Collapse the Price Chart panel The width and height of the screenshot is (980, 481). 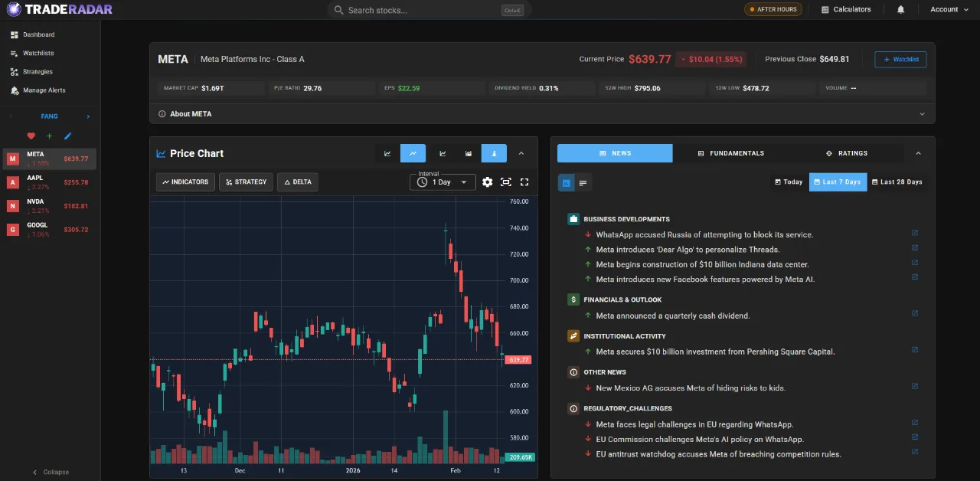pyautogui.click(x=521, y=153)
